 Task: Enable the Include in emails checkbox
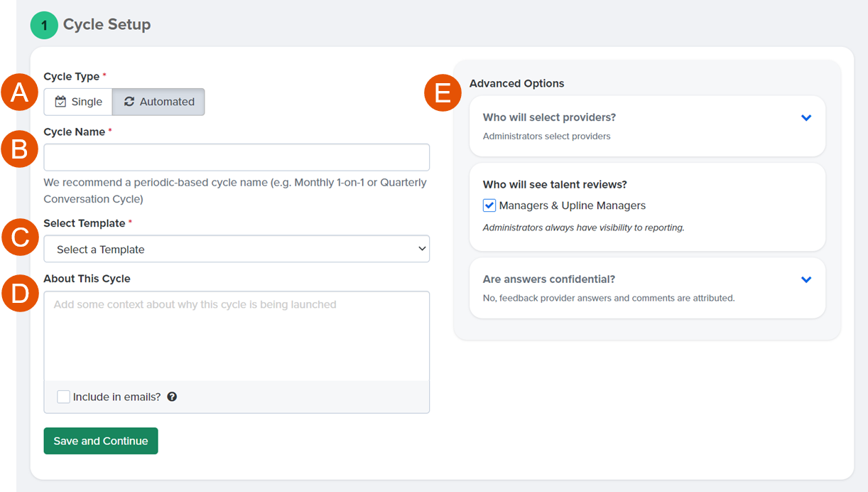pos(64,397)
